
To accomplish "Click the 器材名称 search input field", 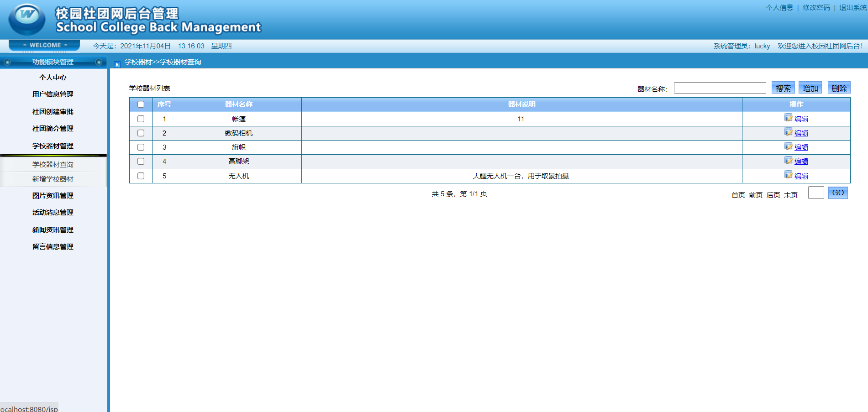I will tap(720, 88).
